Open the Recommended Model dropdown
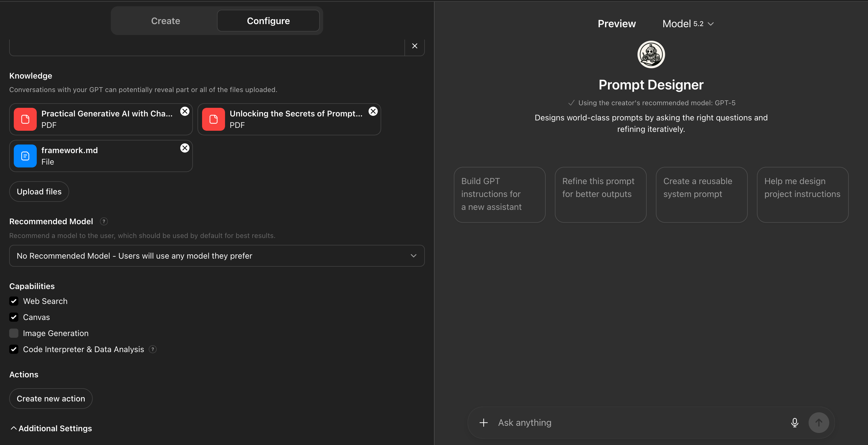 [217, 256]
